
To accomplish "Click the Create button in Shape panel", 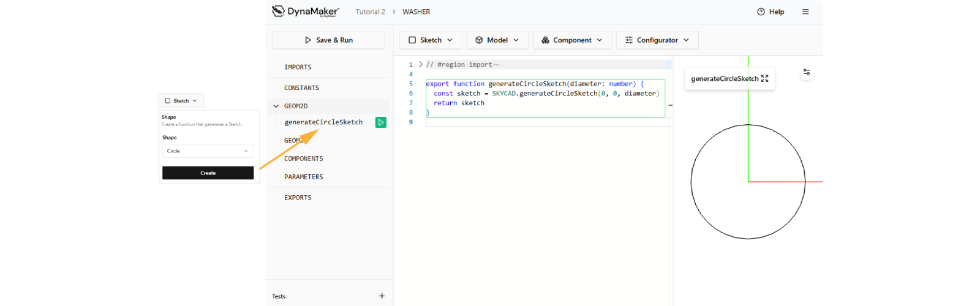I will coord(208,173).
